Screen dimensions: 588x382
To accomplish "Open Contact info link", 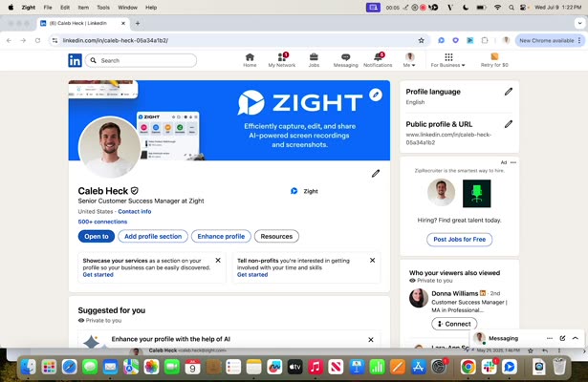I will click(x=135, y=212).
